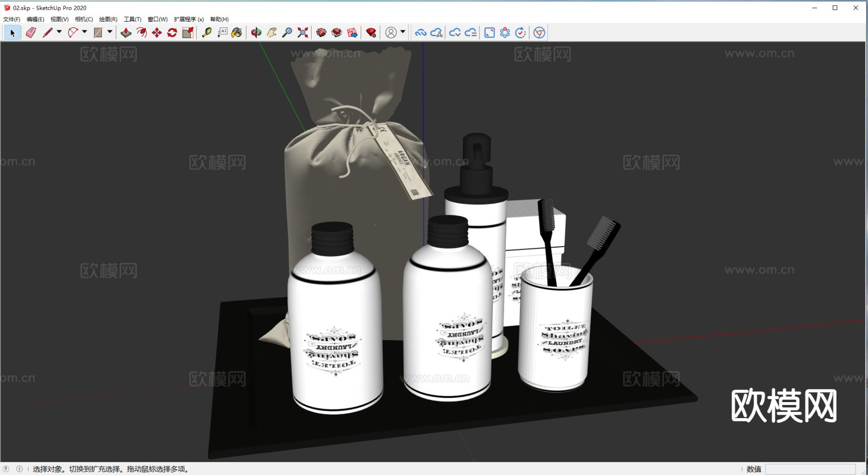Expand the Line tool dropdown arrow

(59, 32)
